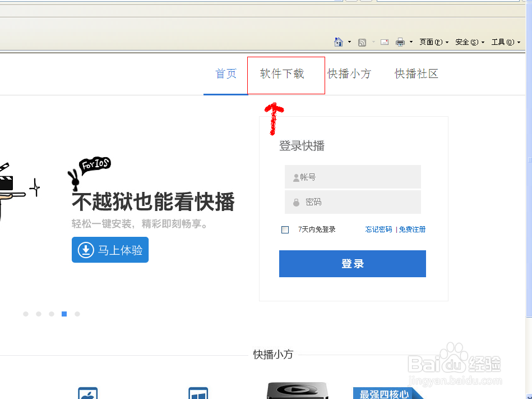Go to the 快播小方 tab
532x399 pixels.
pos(349,74)
